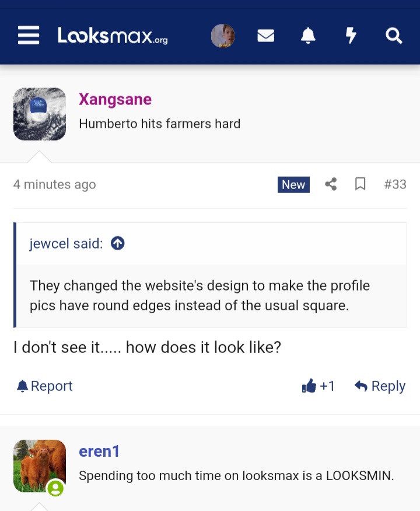Open the lightning bolt quick-access icon
Image resolution: width=420 pixels, height=511 pixels.
click(x=351, y=36)
